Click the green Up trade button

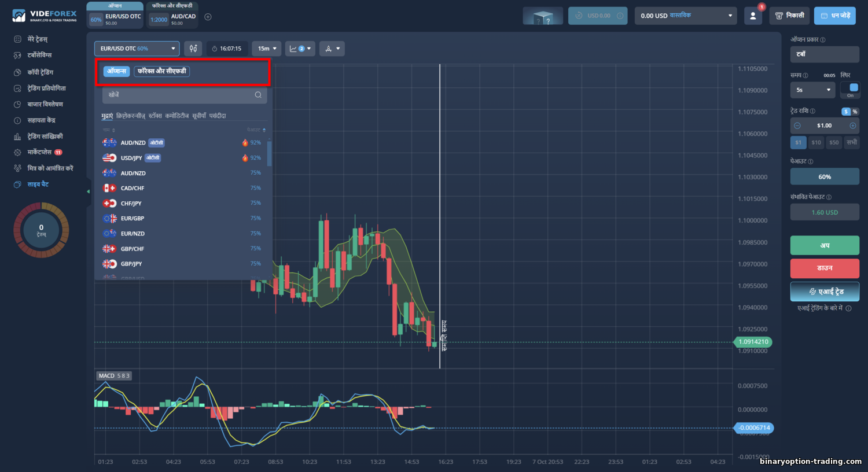click(x=825, y=245)
